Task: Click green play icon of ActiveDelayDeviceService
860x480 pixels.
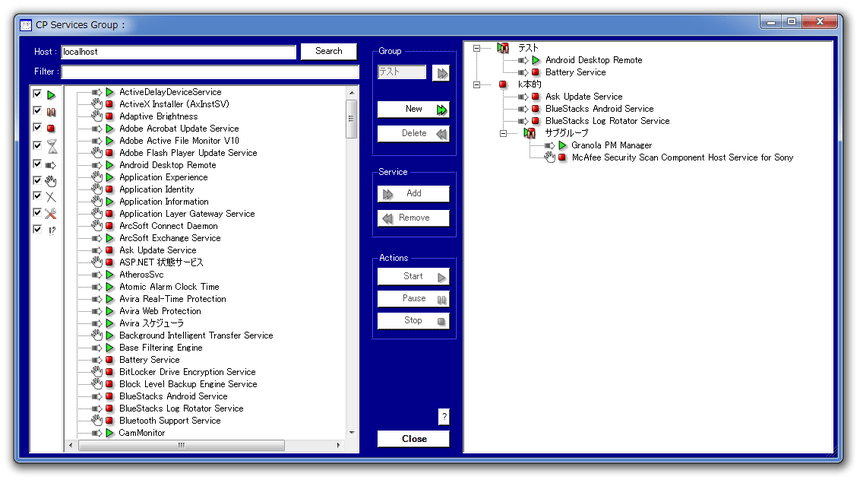Action: coord(110,92)
